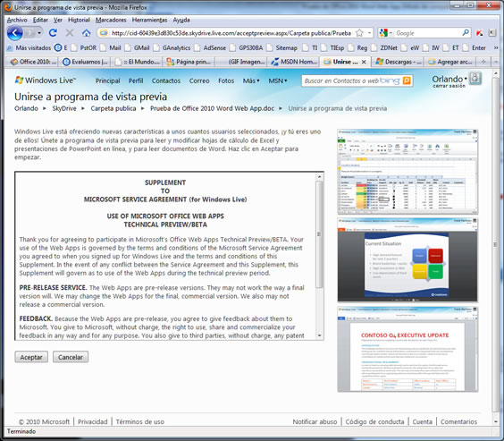504x441 pixels.
Task: Switch to the El Mundo tab
Action: tap(137, 62)
